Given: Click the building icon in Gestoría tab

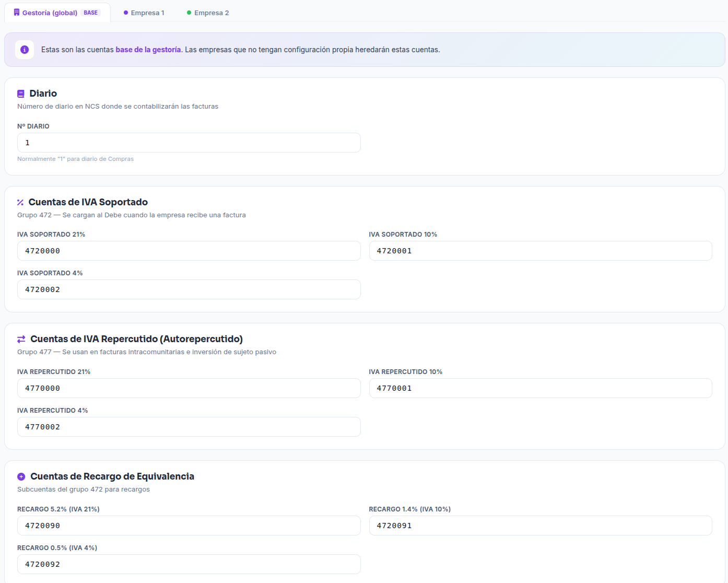Looking at the screenshot, I should (x=17, y=13).
